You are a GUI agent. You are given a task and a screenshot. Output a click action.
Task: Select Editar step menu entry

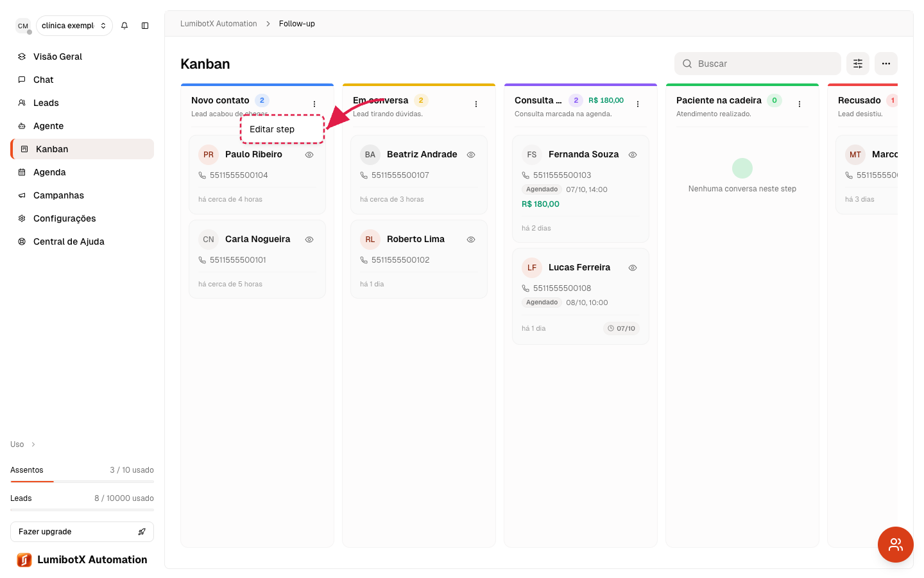[282, 129]
